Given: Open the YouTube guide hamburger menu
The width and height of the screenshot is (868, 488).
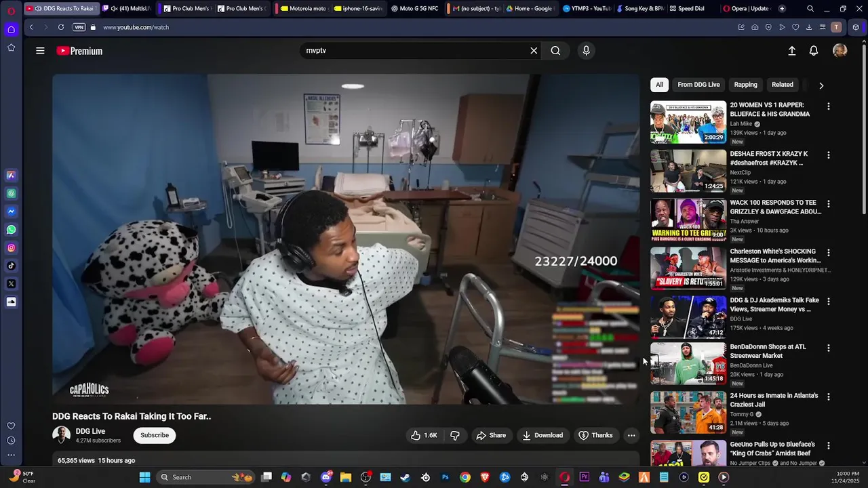Looking at the screenshot, I should (x=40, y=51).
